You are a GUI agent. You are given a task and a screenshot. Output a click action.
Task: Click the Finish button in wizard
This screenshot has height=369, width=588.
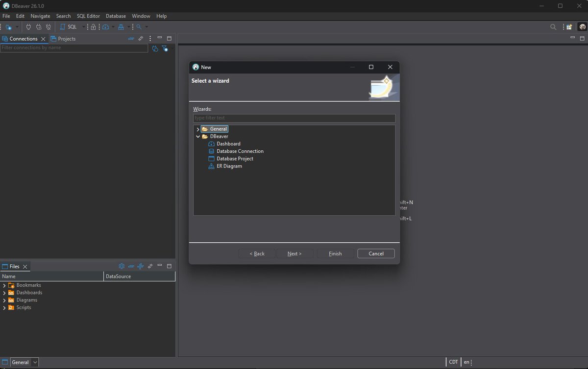[335, 254]
